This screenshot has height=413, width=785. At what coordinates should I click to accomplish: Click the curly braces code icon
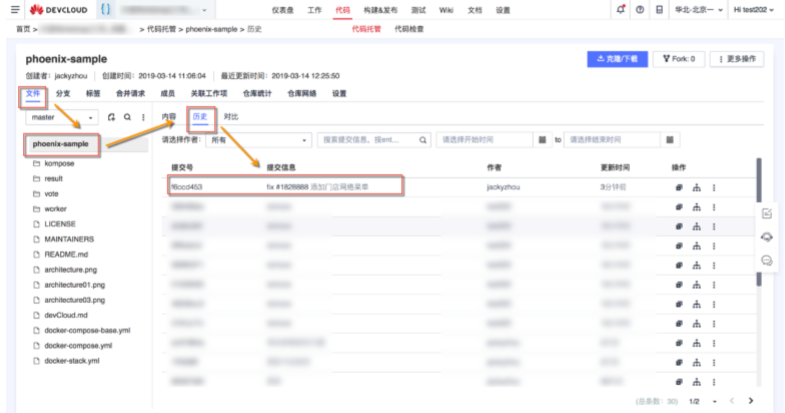(106, 9)
